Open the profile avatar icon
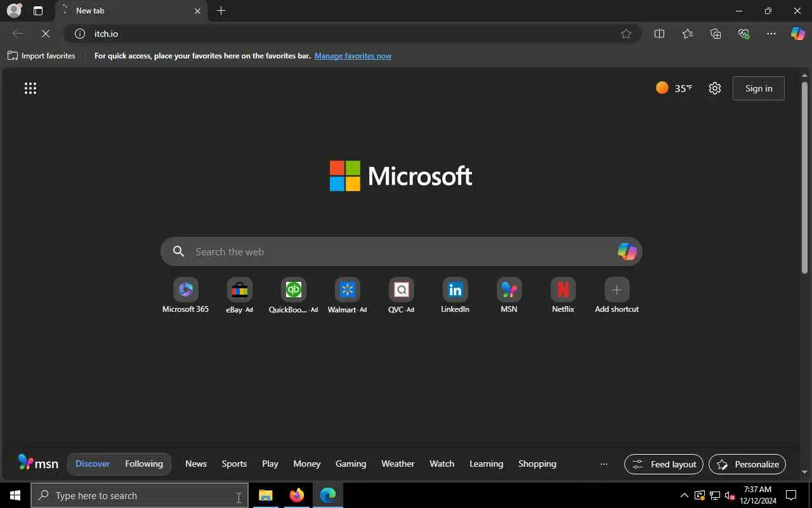 coord(14,11)
